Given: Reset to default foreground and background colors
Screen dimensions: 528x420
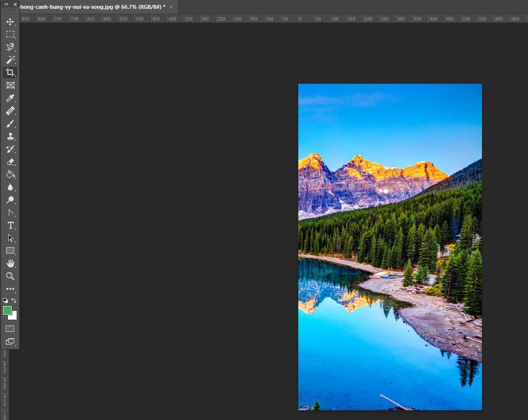Looking at the screenshot, I should 4,300.
